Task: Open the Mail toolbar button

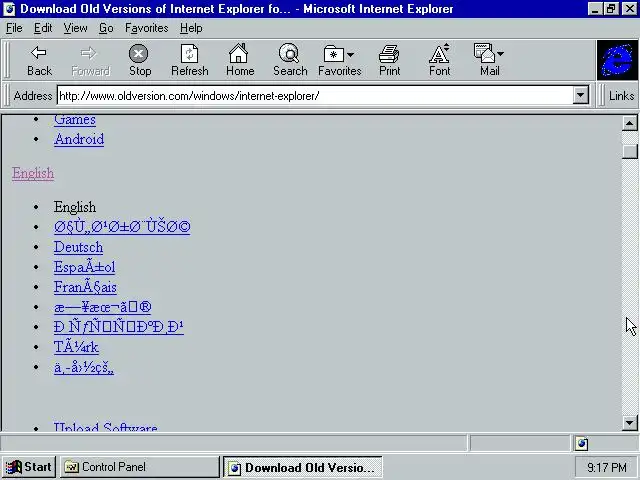Action: (x=489, y=60)
